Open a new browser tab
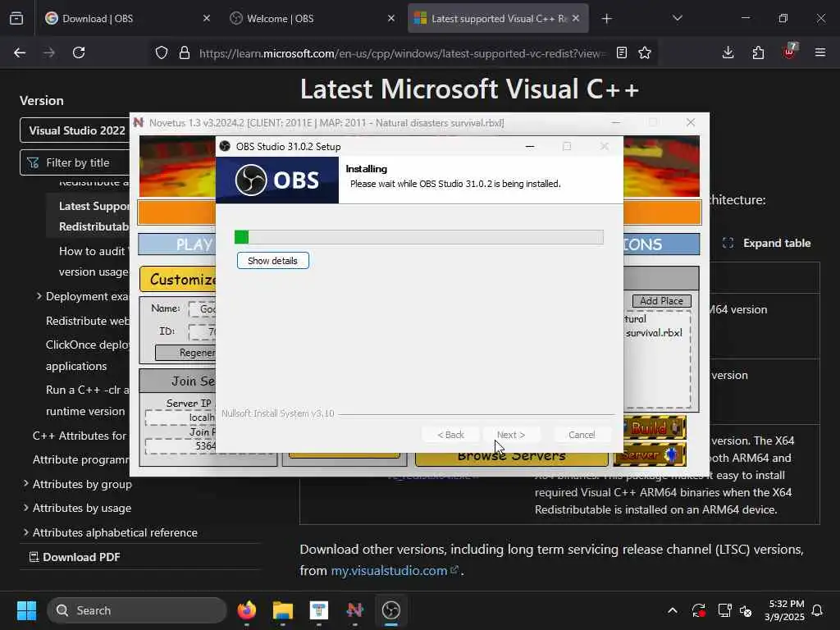 (606, 19)
